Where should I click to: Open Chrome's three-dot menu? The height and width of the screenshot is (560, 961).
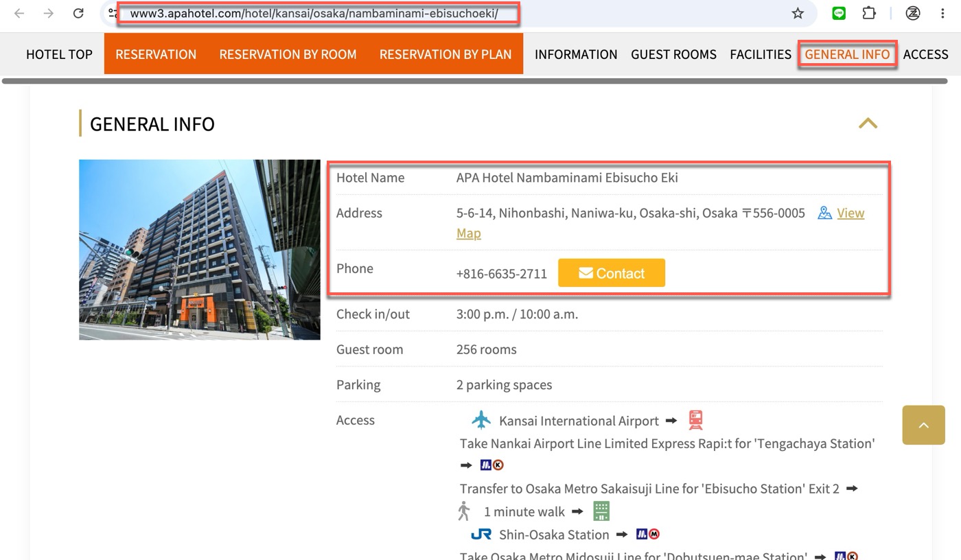[x=942, y=13]
